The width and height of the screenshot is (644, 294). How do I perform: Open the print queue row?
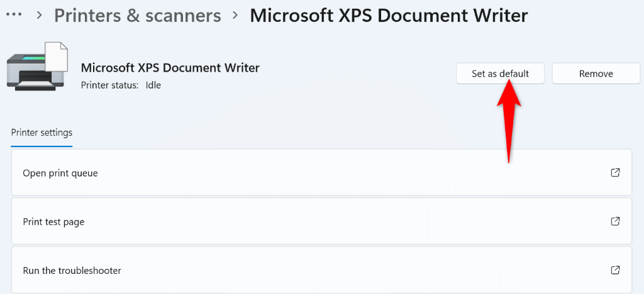[321, 172]
